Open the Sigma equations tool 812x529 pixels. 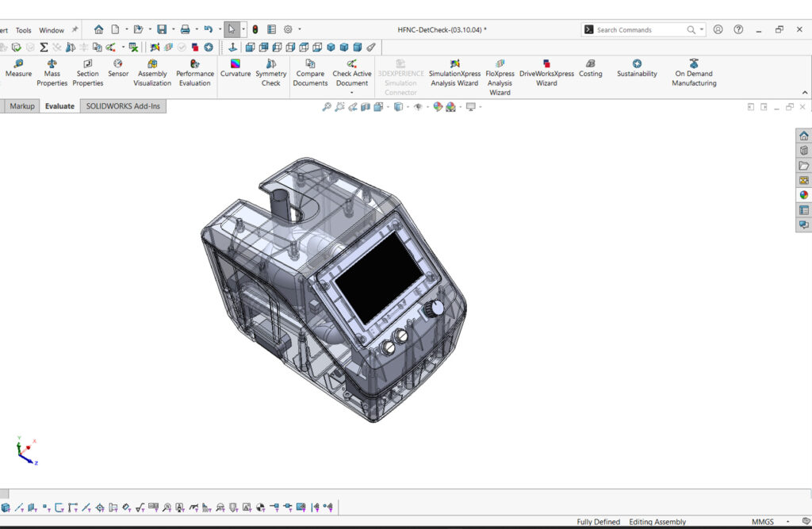44,48
